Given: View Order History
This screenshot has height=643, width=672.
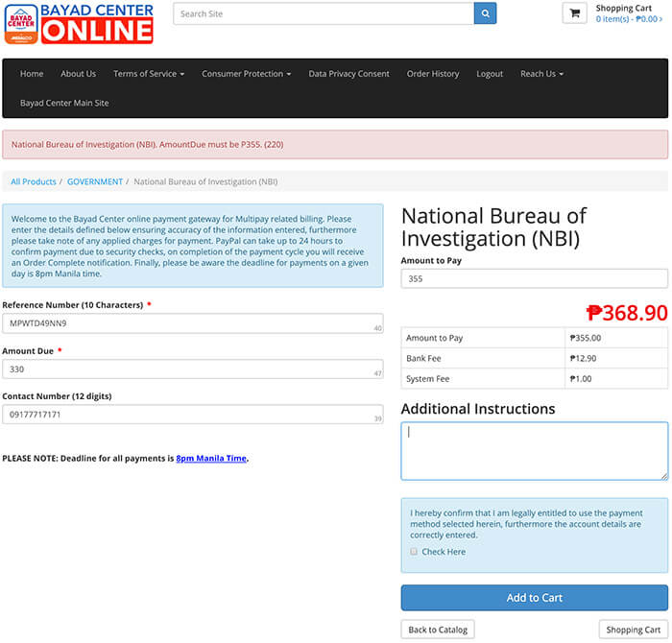Looking at the screenshot, I should point(433,74).
